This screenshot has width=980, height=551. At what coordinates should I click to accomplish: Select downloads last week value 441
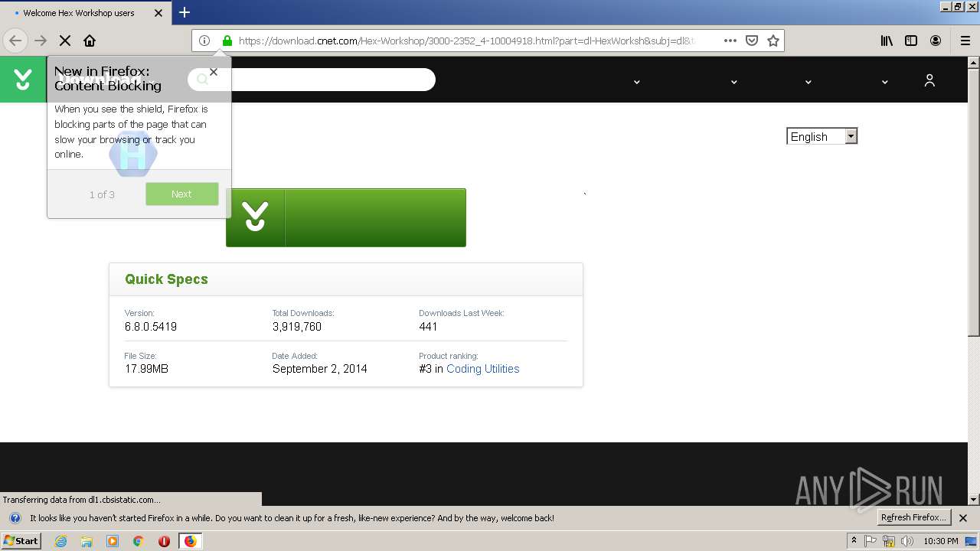[x=428, y=327]
